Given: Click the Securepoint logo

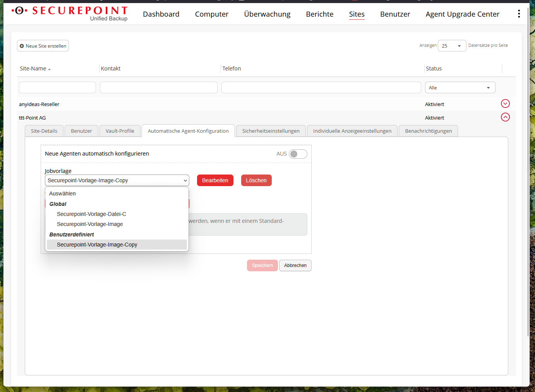Looking at the screenshot, I should [70, 13].
